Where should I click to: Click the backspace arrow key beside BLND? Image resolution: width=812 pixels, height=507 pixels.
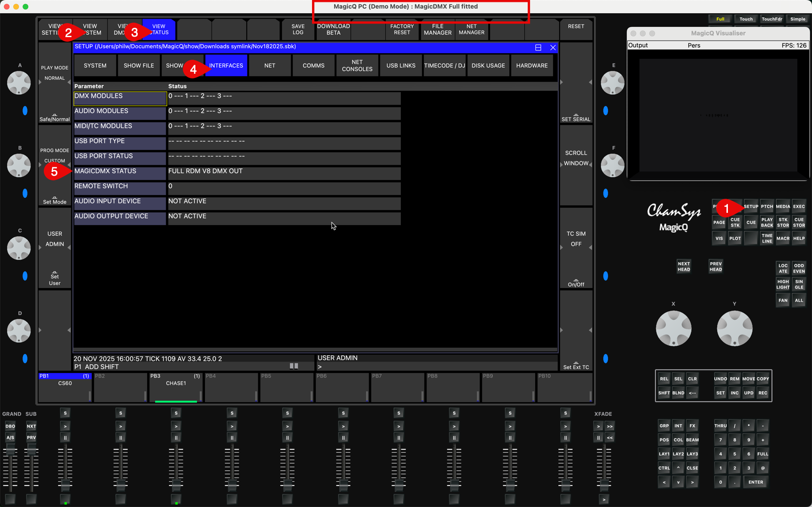(x=692, y=393)
